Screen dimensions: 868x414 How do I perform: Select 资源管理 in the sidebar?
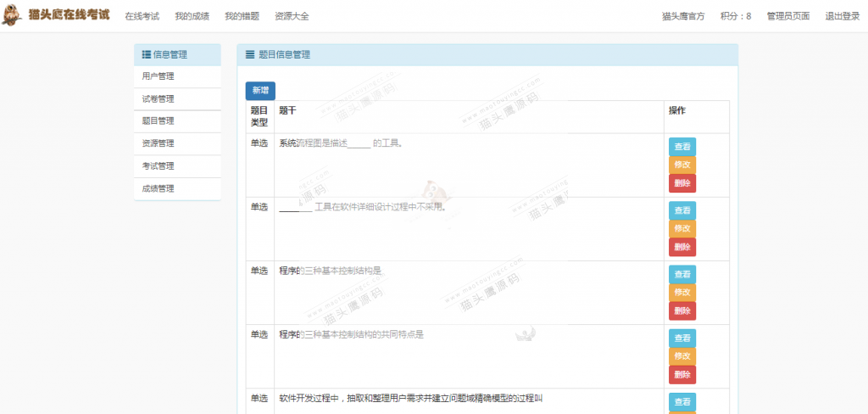coord(178,143)
